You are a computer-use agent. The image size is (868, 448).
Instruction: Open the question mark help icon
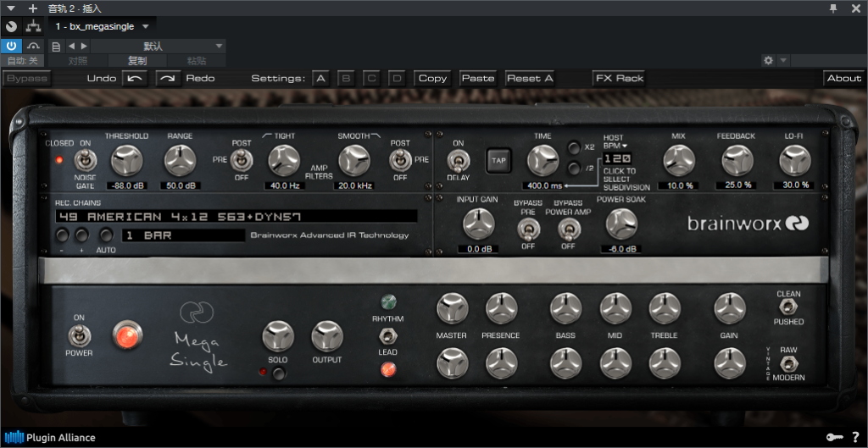click(x=856, y=438)
